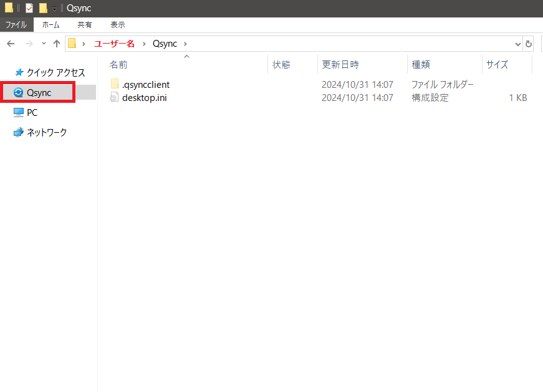The width and height of the screenshot is (543, 392).
Task: Click the properties icon in title bar
Action: 29,8
